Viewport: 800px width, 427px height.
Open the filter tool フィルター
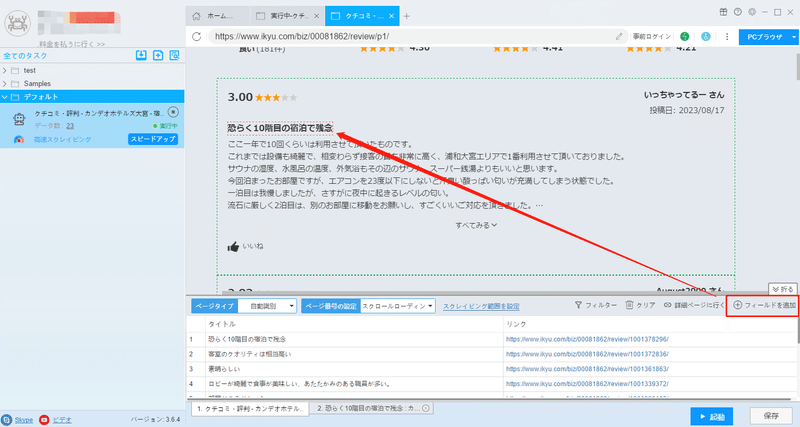[595, 305]
